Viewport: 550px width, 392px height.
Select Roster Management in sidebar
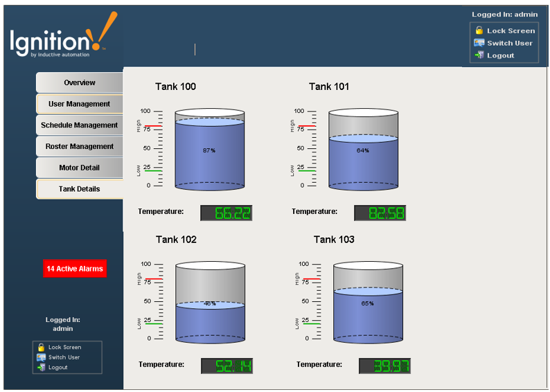tap(80, 146)
